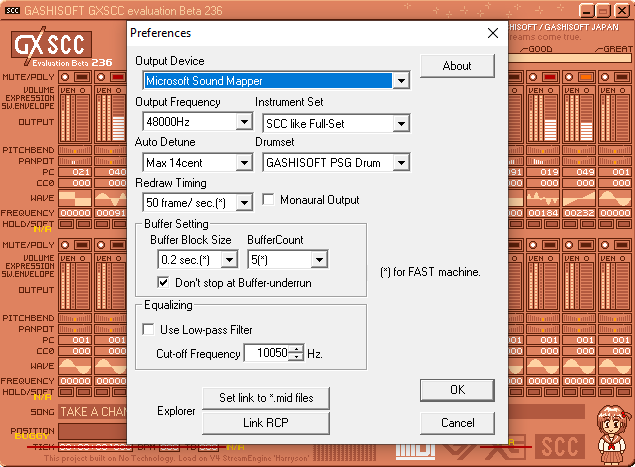Click the song POSITION bar
The width and height of the screenshot is (635, 467).
point(92,431)
